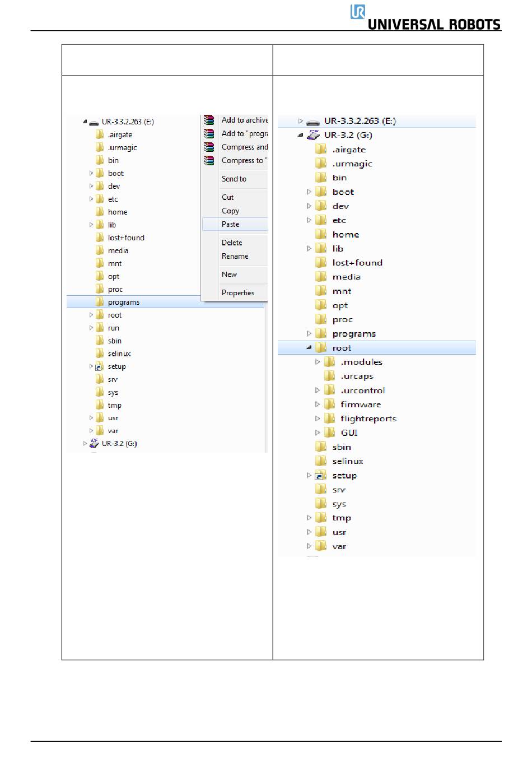The image size is (532, 772).
Task: Click the setup shortcut icon under drive E:
Action: pos(100,366)
